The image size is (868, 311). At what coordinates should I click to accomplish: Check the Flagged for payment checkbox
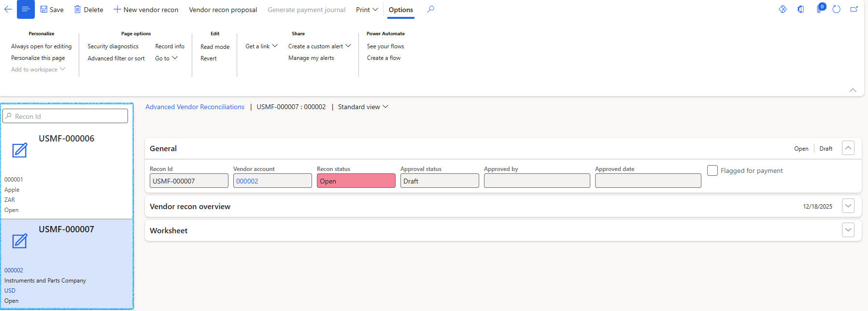[x=712, y=170]
